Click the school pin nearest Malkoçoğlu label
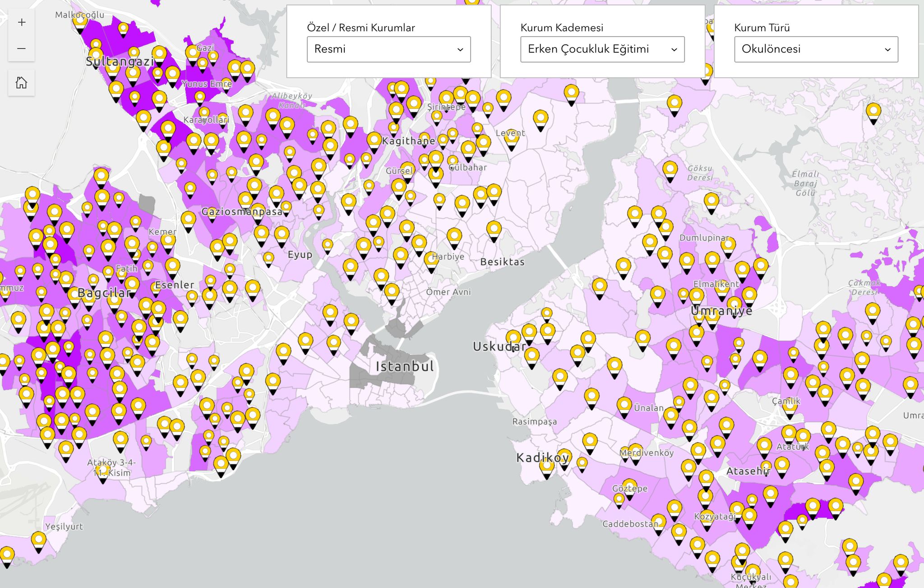Image resolution: width=924 pixels, height=588 pixels. [80, 21]
